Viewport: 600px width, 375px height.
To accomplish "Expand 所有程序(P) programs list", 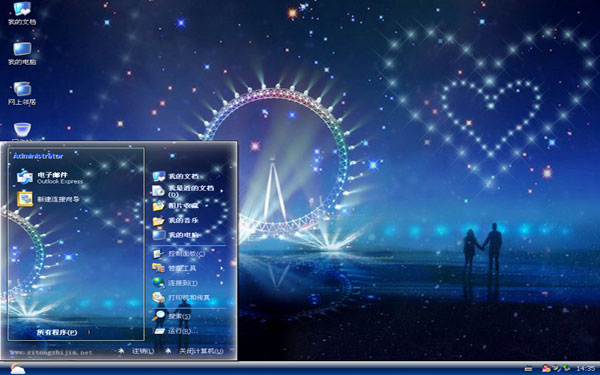I will coord(64,332).
